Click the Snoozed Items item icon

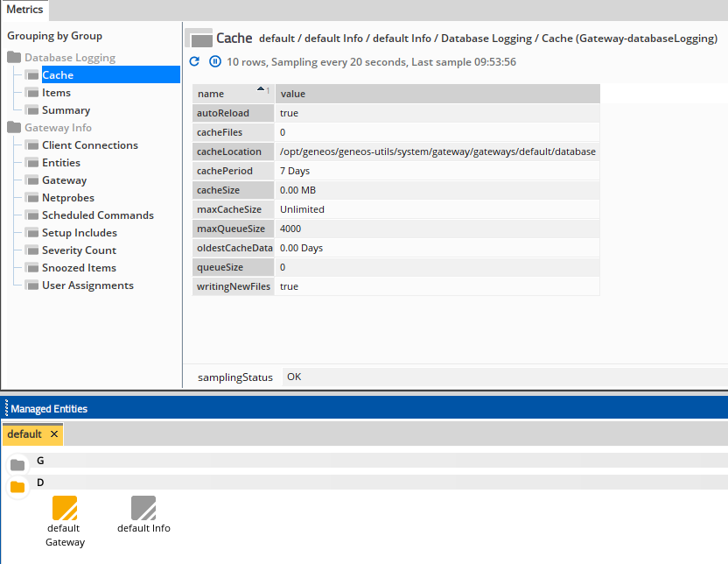click(x=32, y=268)
